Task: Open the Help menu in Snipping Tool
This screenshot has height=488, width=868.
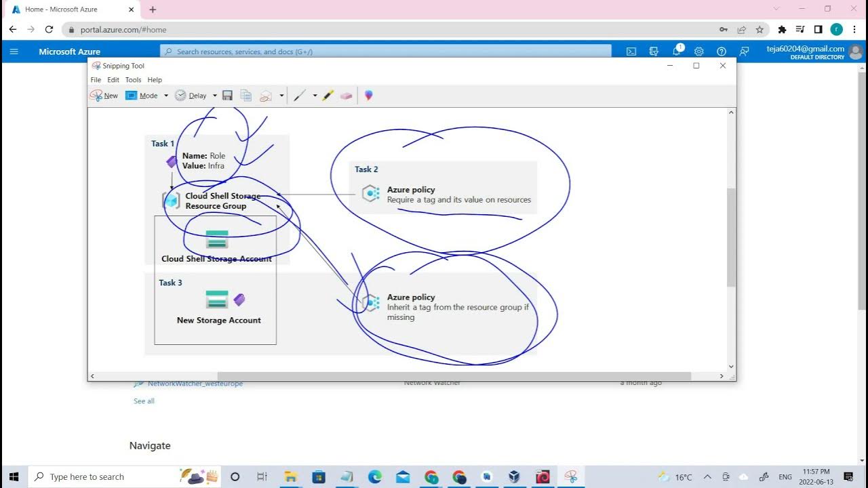Action: click(x=155, y=80)
